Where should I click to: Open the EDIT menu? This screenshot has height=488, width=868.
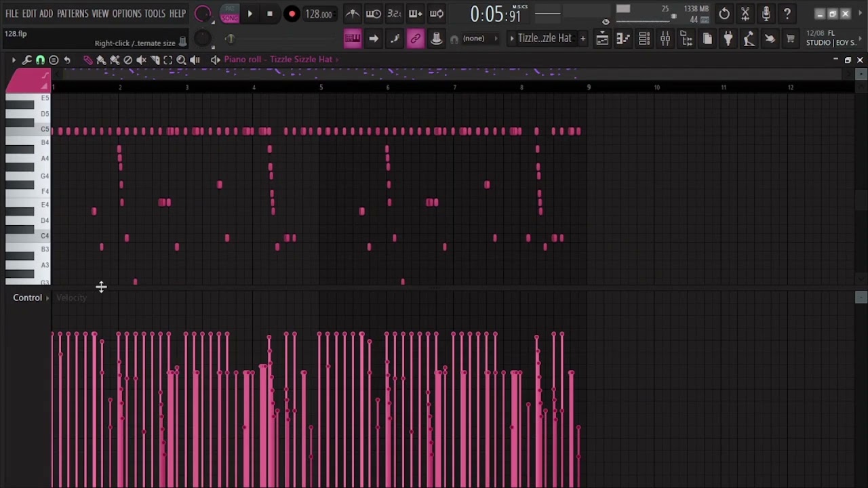click(29, 14)
